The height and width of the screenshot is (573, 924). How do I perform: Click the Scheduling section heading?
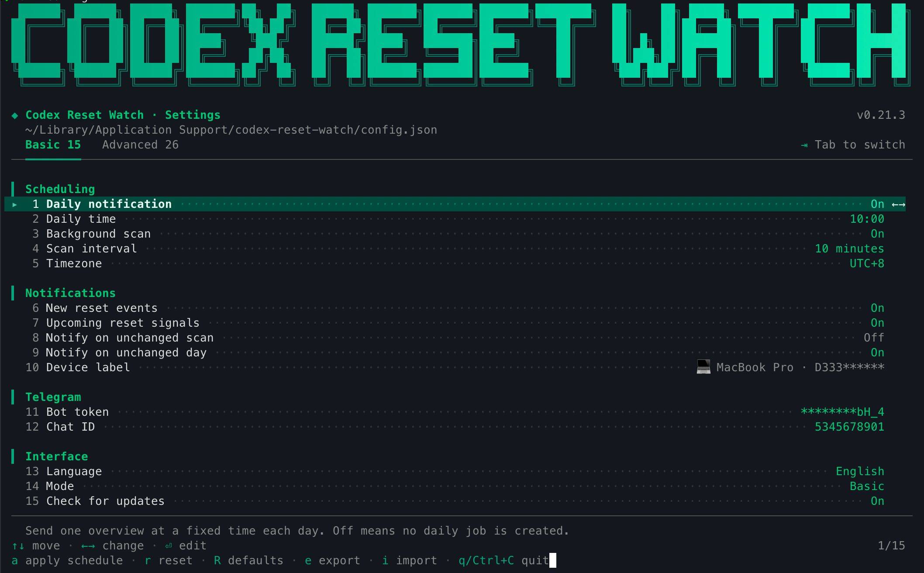tap(60, 190)
